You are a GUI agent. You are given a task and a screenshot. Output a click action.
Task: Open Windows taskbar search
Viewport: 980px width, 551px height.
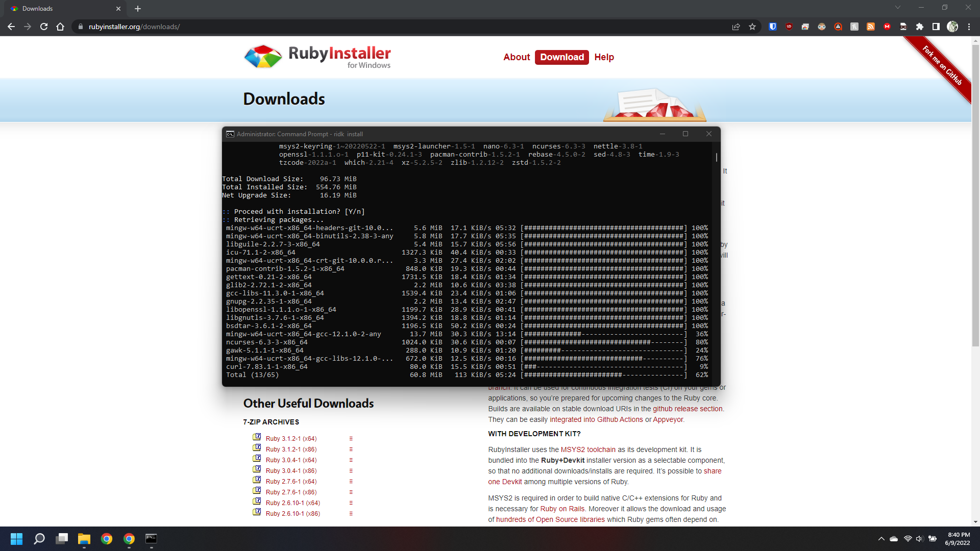coord(39,539)
